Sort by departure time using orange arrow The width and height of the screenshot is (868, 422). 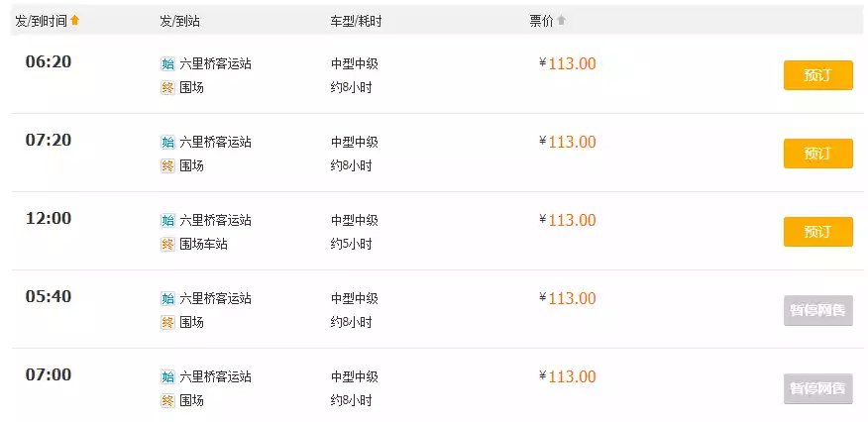point(74,20)
